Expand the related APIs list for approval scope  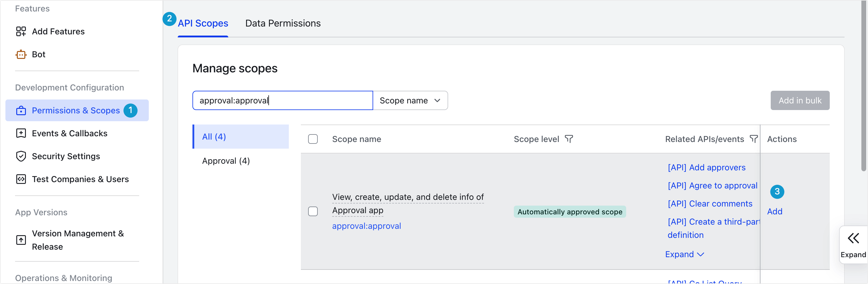(x=684, y=254)
